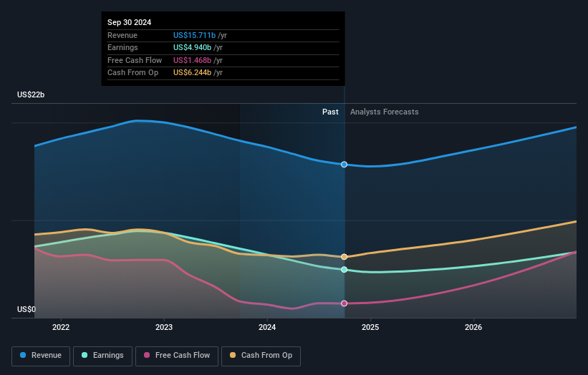Select the 2025 axis label
The height and width of the screenshot is (375, 588).
370,327
